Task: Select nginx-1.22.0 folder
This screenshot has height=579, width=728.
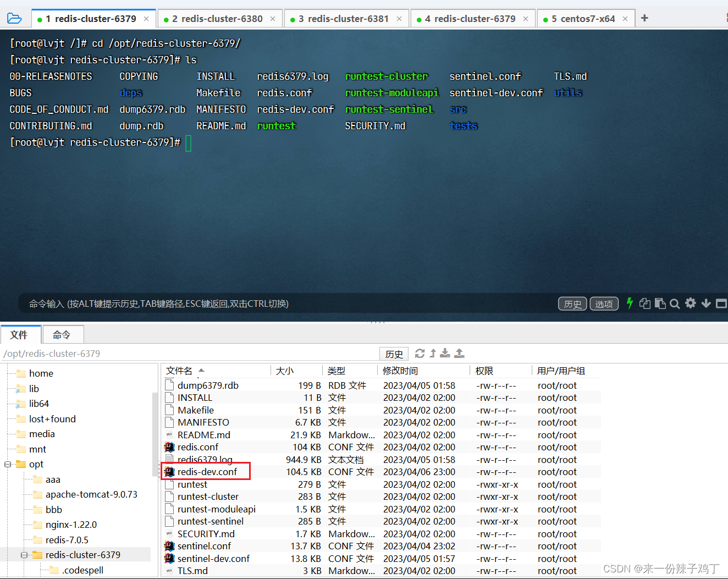Action: pyautogui.click(x=71, y=525)
